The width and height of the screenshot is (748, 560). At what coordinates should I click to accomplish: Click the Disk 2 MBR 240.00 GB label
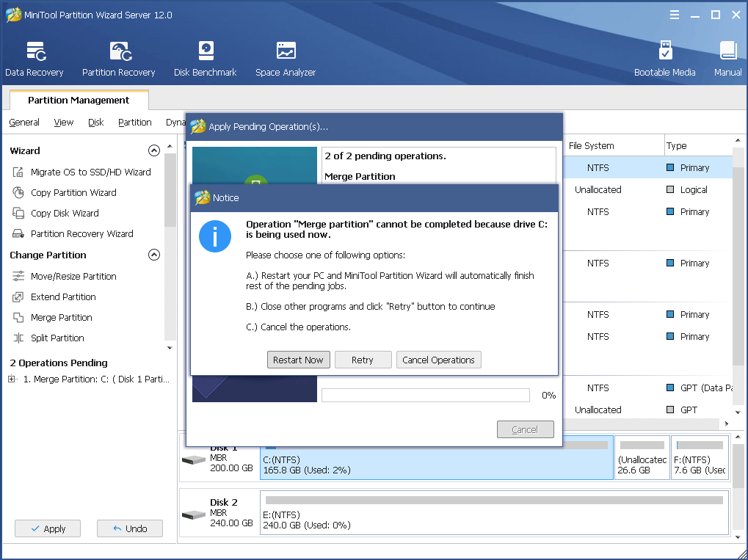[231, 513]
